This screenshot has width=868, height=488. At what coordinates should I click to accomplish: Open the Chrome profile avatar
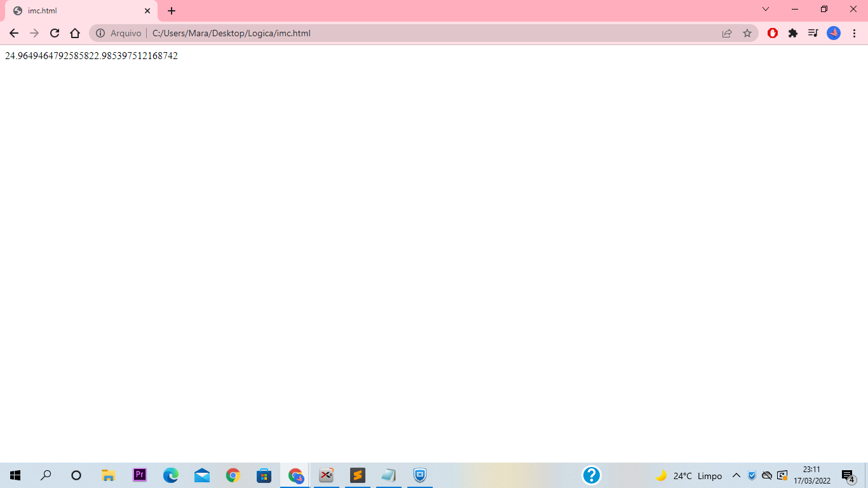click(834, 33)
